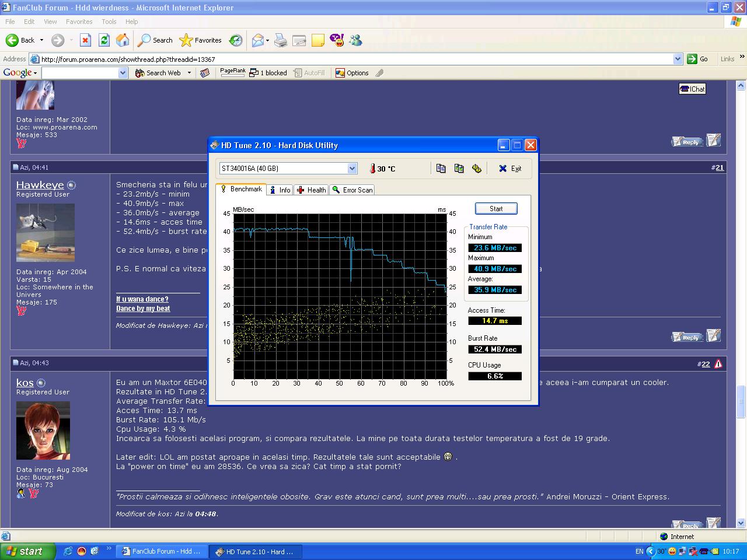Click Hawkeye's avatar thumbnail

pyautogui.click(x=46, y=233)
